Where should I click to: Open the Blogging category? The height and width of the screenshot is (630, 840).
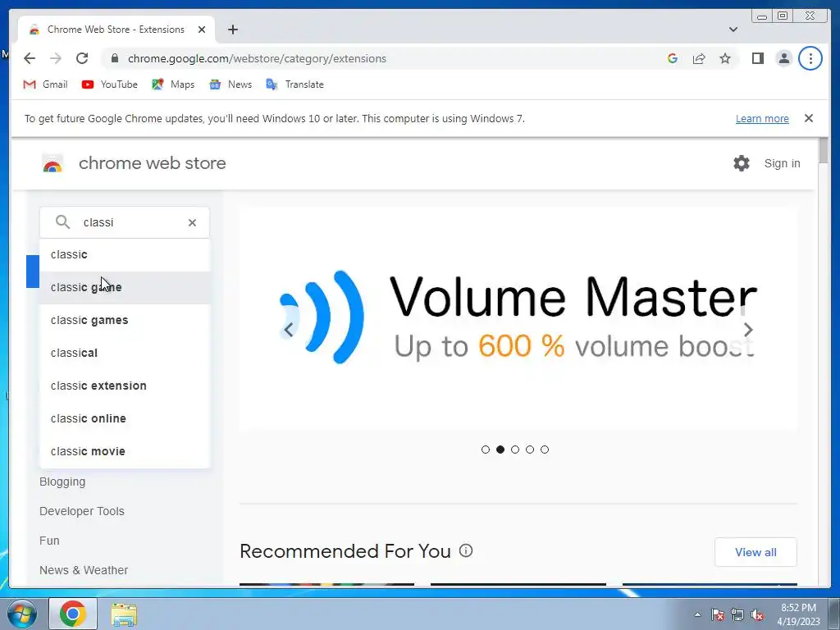tap(62, 482)
